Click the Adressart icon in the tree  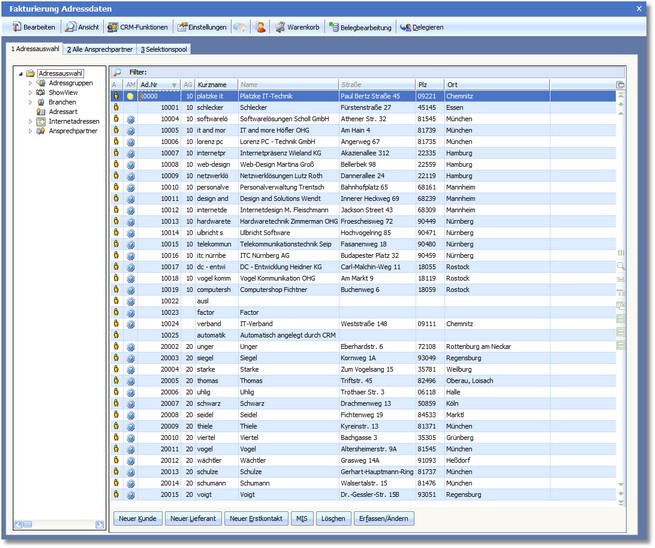pos(40,112)
